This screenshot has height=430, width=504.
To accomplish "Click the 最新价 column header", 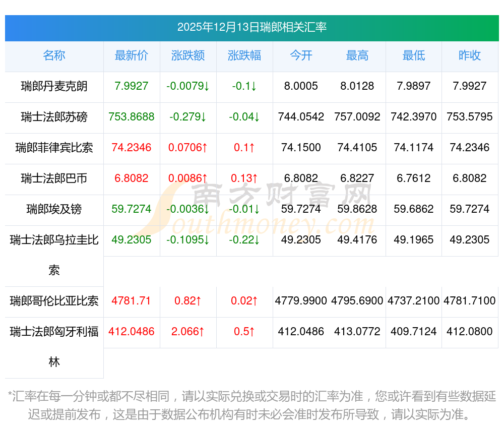I will coord(132,55).
